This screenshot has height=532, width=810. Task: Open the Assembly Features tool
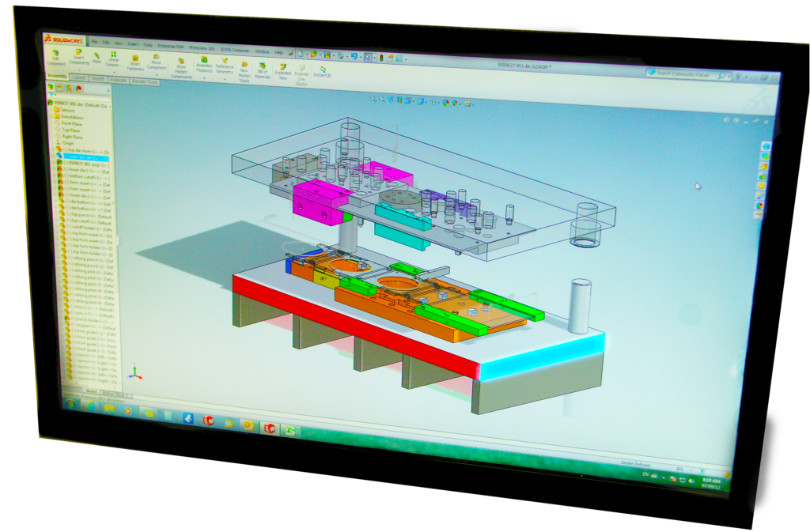click(204, 66)
